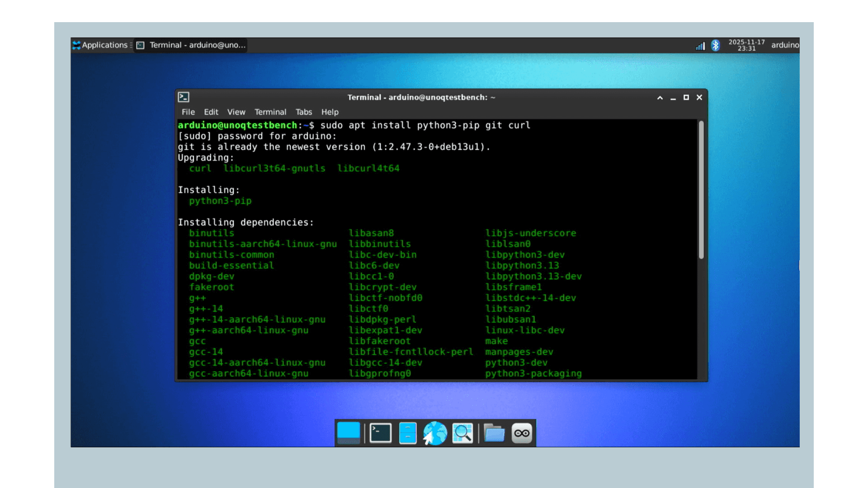Open the home folder icon in dock
This screenshot has height=488, width=868.
[x=494, y=432]
